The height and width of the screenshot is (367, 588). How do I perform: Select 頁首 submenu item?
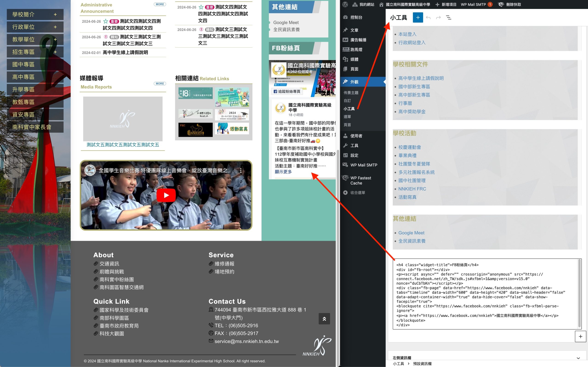347,125
